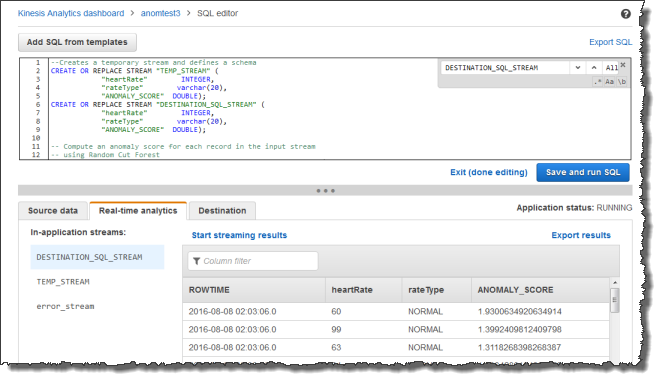The image size is (662, 382).
Task: Click editor line 6 DESTINATION_SQL_STREAM statement
Action: click(x=157, y=104)
